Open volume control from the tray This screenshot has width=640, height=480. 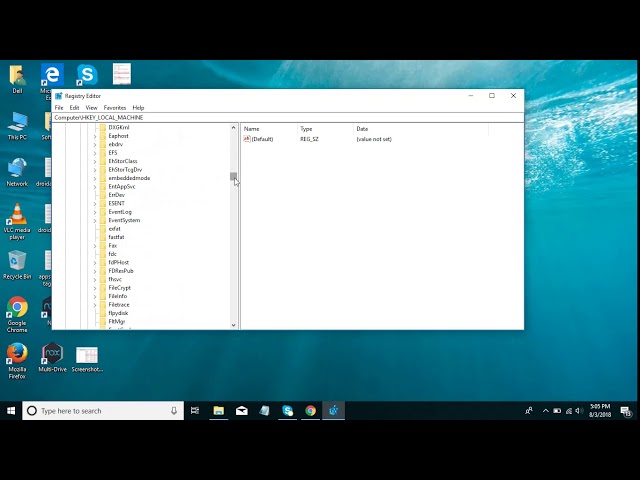coord(578,411)
